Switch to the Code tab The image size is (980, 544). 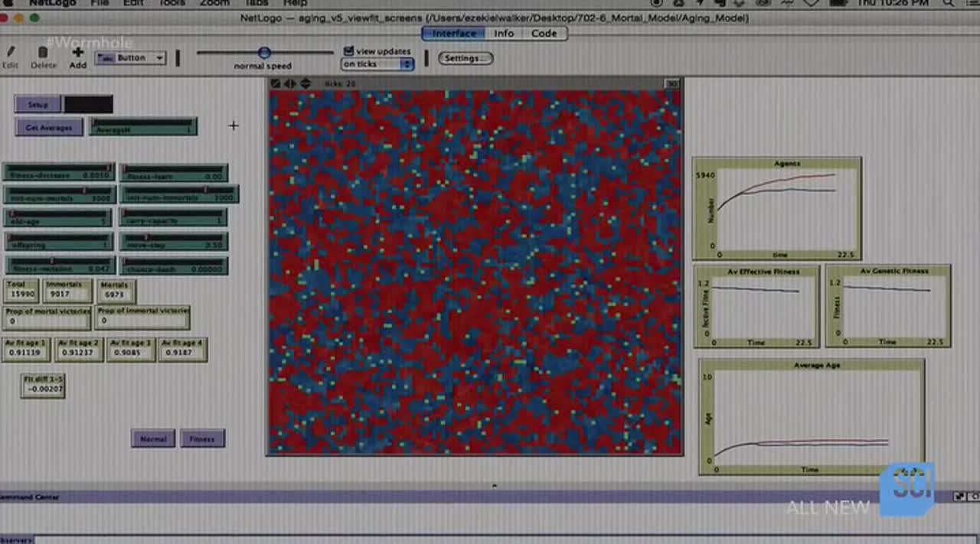[x=544, y=34]
